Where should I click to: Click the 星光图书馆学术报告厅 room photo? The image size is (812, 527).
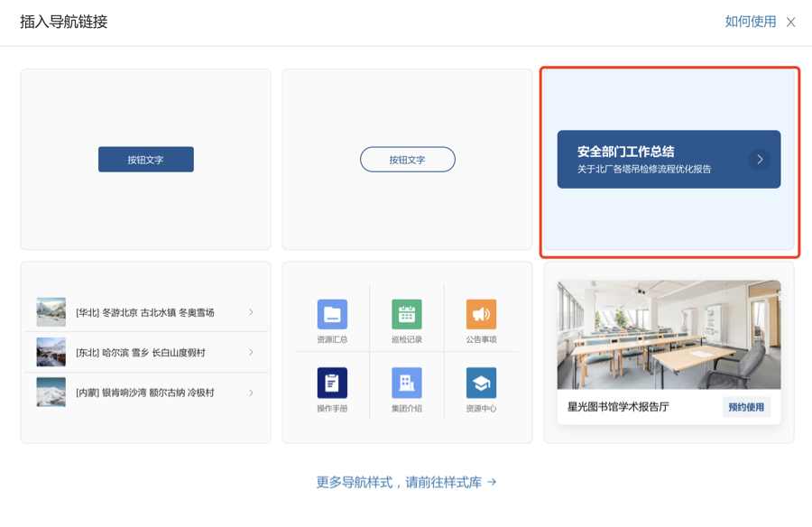pyautogui.click(x=669, y=334)
